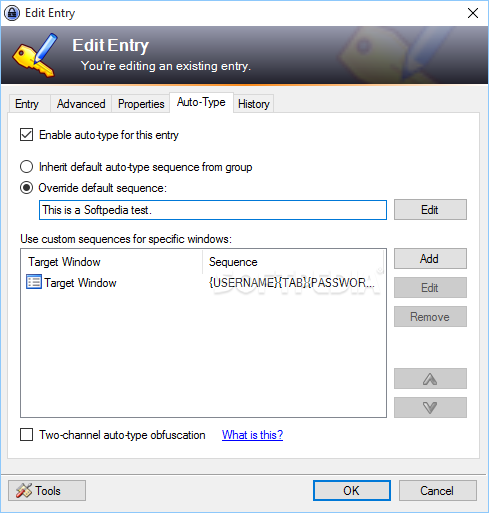Click the override sequence text field
The width and height of the screenshot is (489, 513).
click(x=213, y=210)
